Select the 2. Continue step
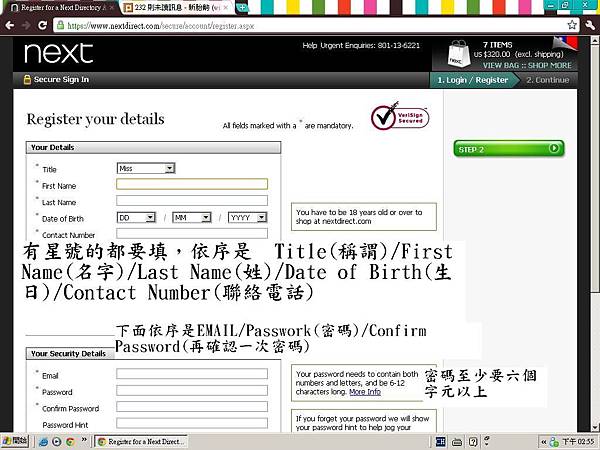Viewport: 600px width, 450px height. pyautogui.click(x=548, y=80)
